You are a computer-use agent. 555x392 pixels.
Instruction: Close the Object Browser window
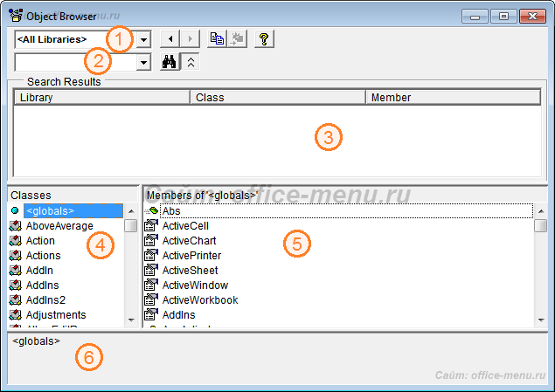pyautogui.click(x=532, y=17)
